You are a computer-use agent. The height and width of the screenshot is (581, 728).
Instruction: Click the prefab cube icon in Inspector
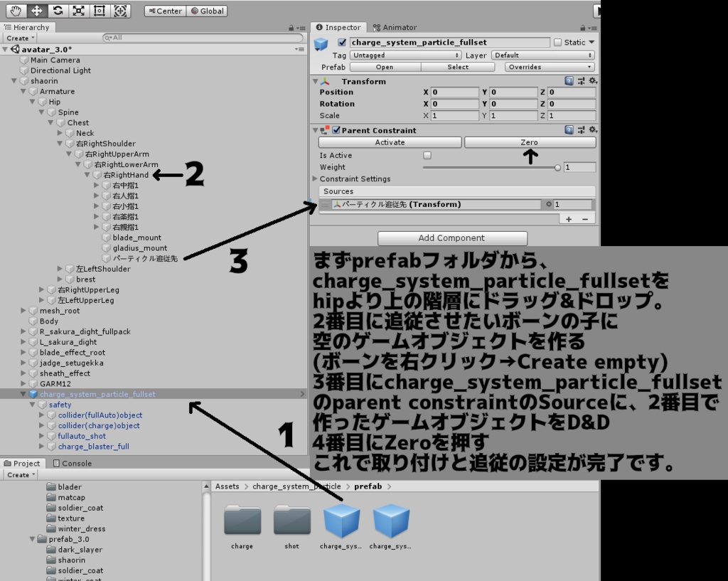(x=321, y=44)
